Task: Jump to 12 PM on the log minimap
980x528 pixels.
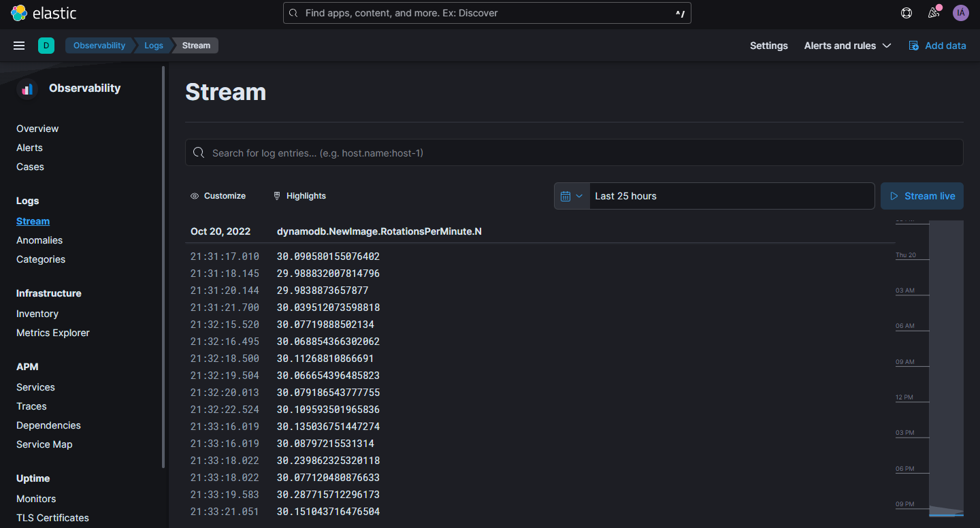Action: (x=904, y=397)
